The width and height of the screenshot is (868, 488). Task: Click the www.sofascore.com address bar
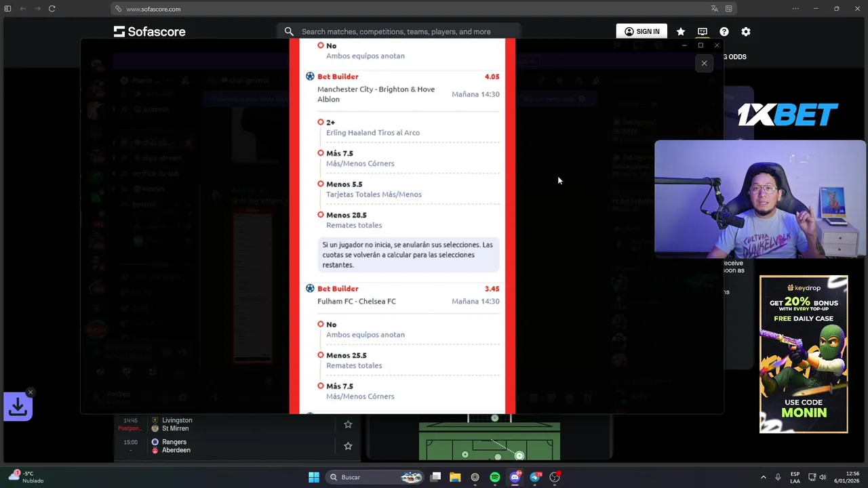coord(424,9)
